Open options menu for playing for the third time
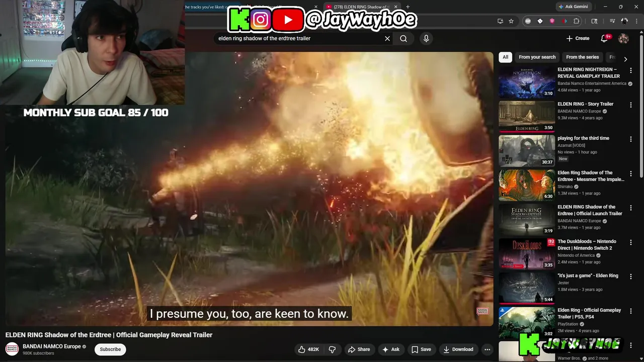 tap(631, 139)
